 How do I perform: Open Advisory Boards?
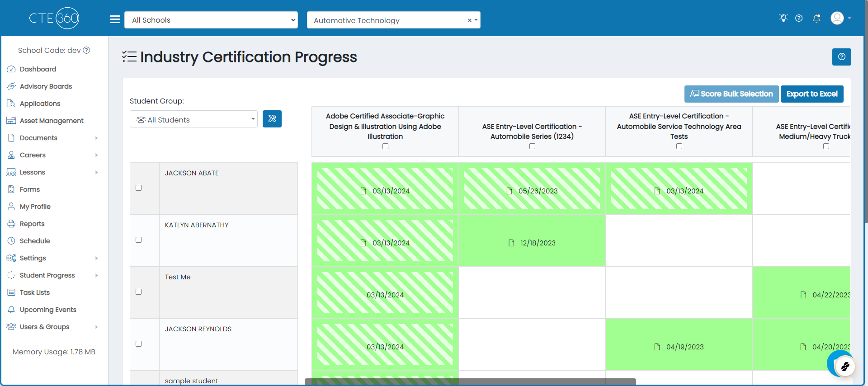coord(46,86)
